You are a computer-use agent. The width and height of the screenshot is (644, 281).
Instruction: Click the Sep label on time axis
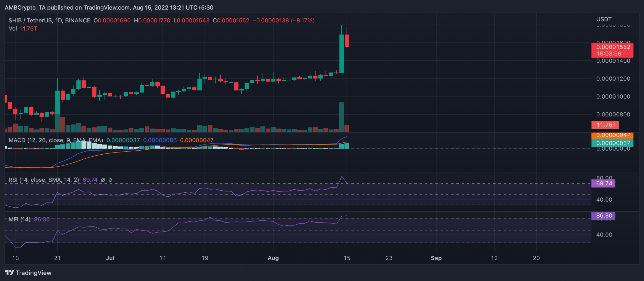[x=436, y=258]
